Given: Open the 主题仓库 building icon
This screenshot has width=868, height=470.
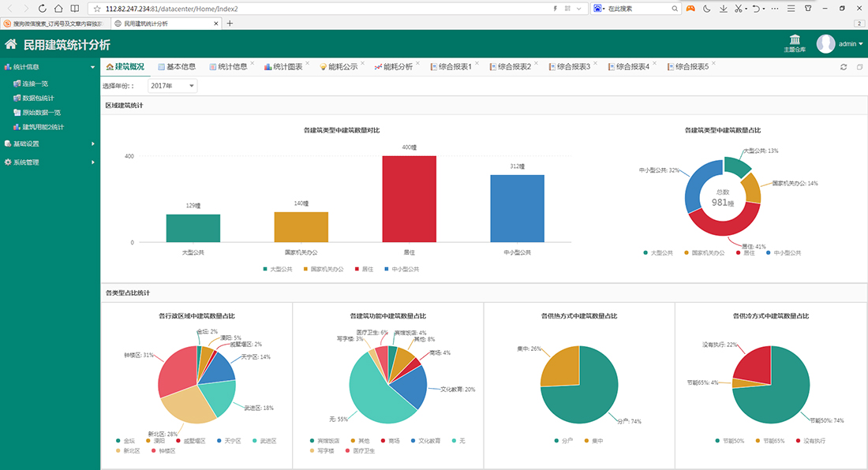Looking at the screenshot, I should pyautogui.click(x=795, y=40).
